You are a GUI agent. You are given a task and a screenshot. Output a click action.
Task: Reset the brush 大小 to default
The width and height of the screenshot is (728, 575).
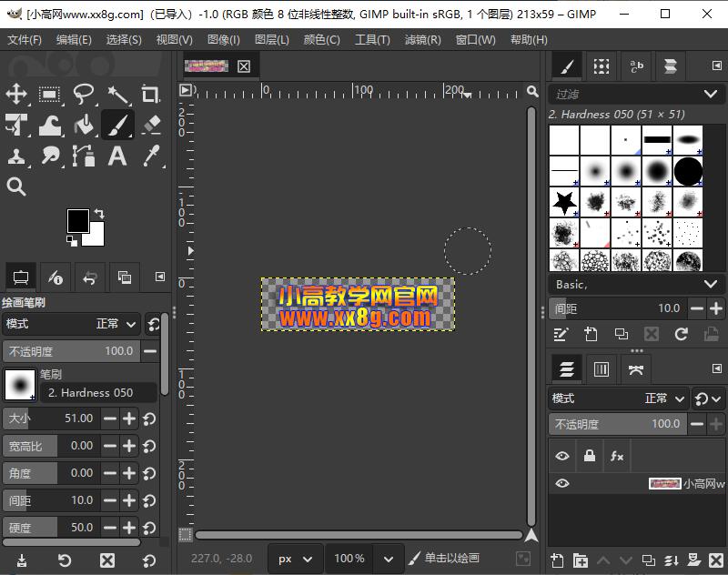click(x=149, y=419)
